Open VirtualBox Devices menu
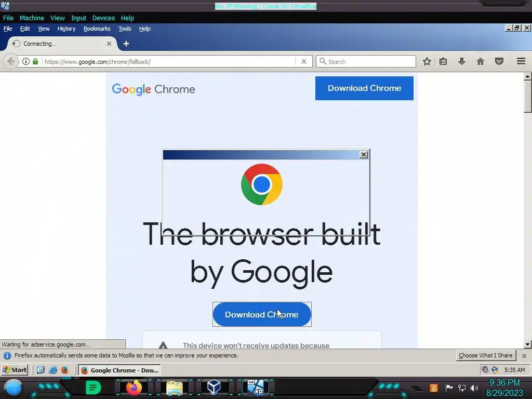This screenshot has height=399, width=532. 103,18
